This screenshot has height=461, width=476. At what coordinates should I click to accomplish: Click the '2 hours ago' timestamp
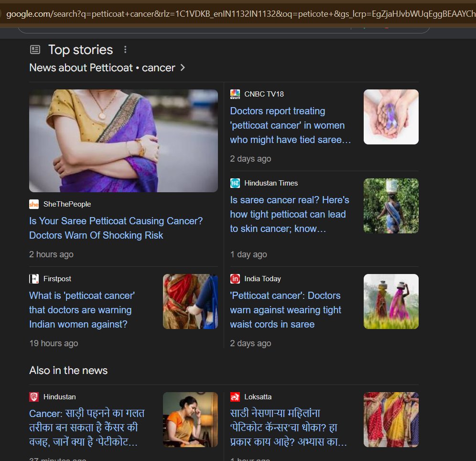click(x=51, y=254)
